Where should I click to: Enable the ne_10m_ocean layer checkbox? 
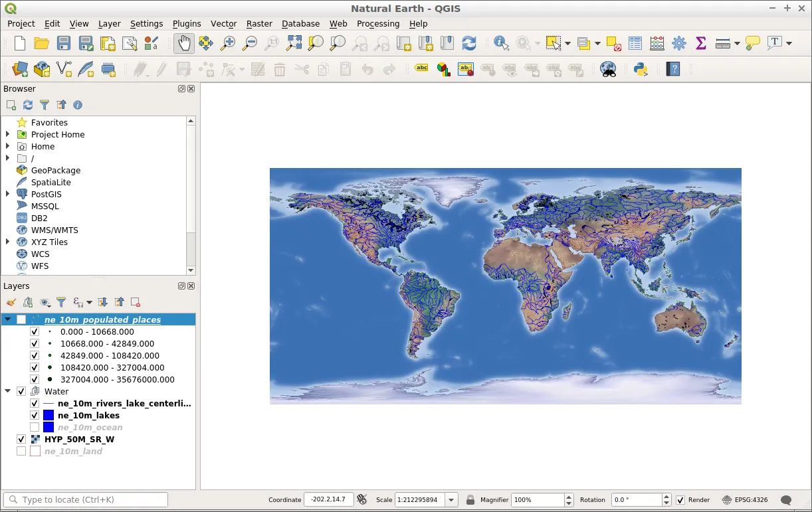pos(35,428)
